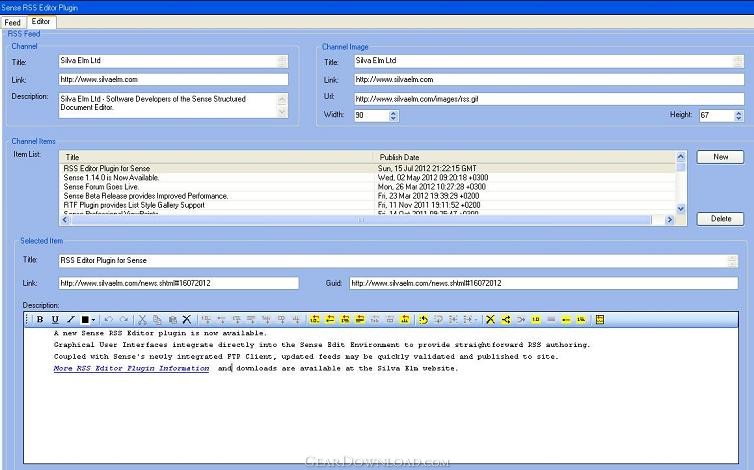Click item list vertical scrollbar up arrow
Image resolution: width=754 pixels, height=470 pixels.
(x=681, y=157)
